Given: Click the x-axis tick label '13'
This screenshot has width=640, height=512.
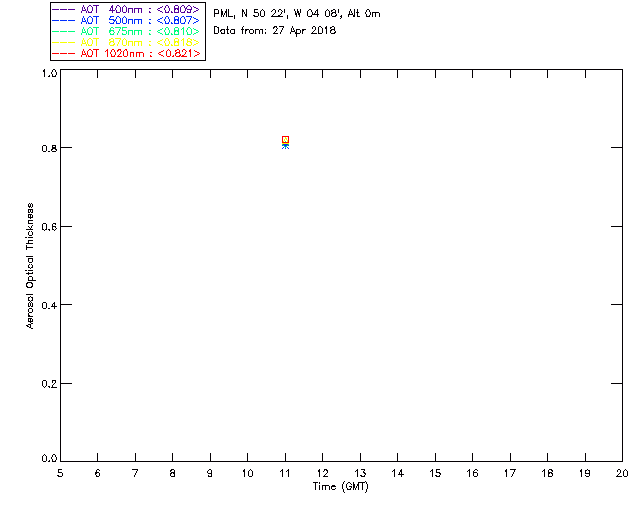Looking at the screenshot, I should tap(360, 473).
